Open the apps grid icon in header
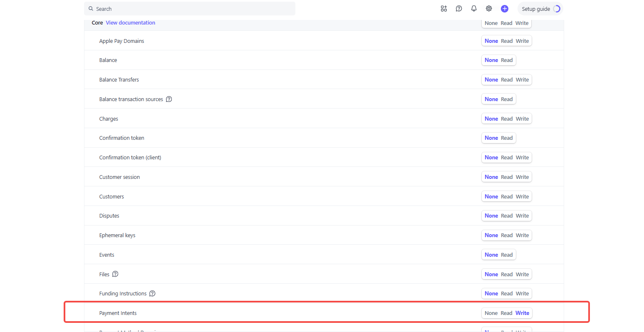Image resolution: width=644 pixels, height=332 pixels. pyautogui.click(x=444, y=9)
